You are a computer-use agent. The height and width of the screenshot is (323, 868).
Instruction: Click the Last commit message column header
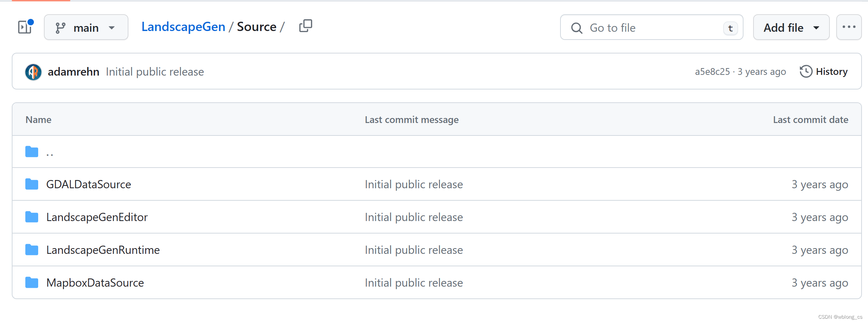pyautogui.click(x=412, y=120)
